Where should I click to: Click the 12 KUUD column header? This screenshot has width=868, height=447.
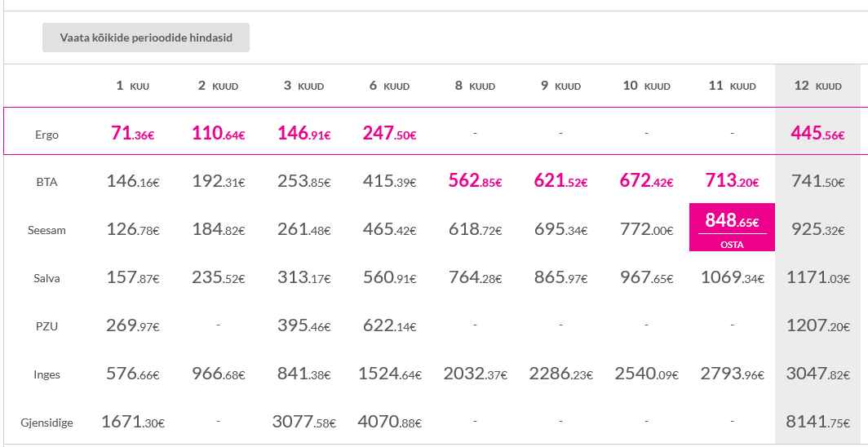point(817,86)
